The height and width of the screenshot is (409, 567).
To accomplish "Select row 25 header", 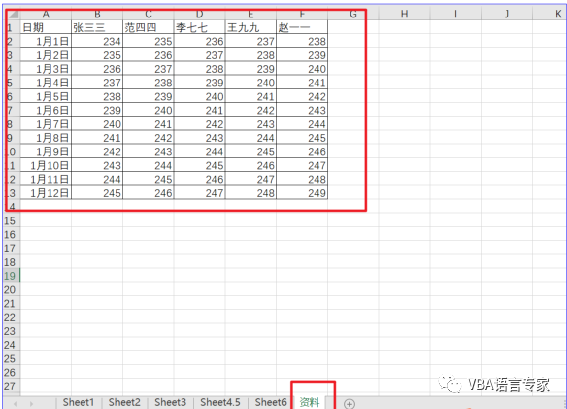I will (10, 358).
